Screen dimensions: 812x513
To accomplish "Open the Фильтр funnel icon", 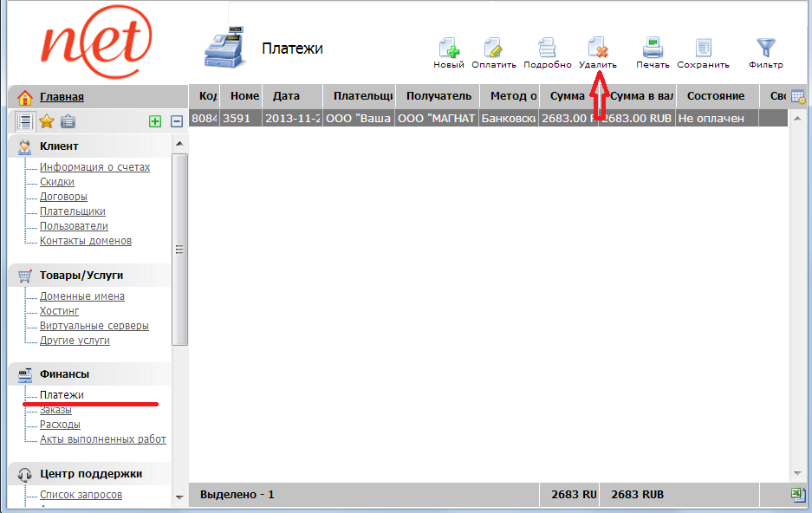I will [765, 49].
